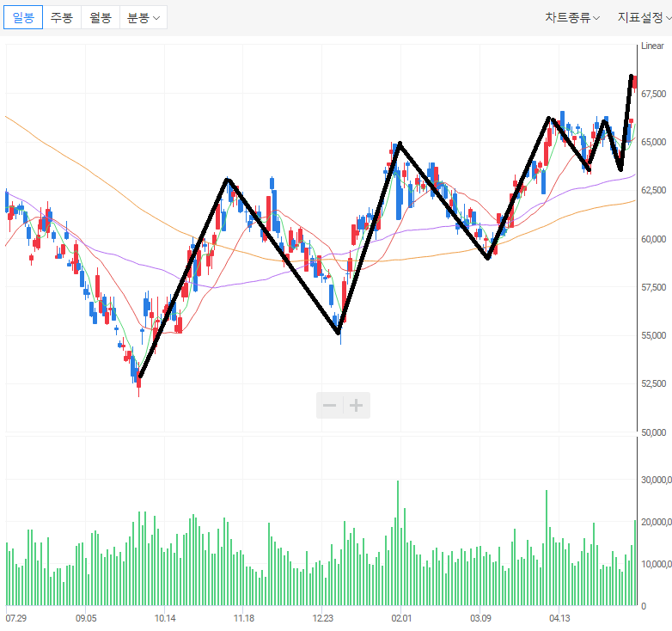Click the 02.01 date axis label

(401, 618)
